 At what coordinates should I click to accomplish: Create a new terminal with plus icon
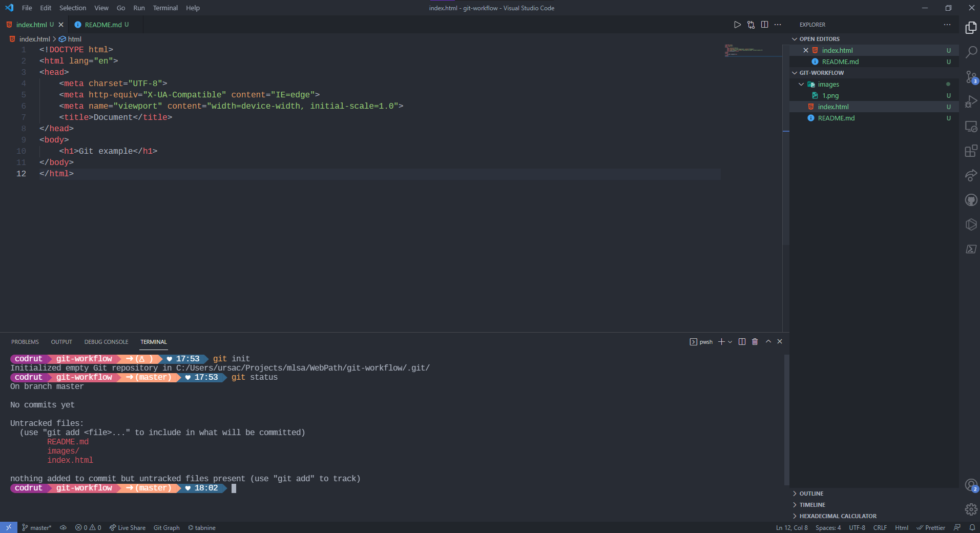[x=721, y=342]
